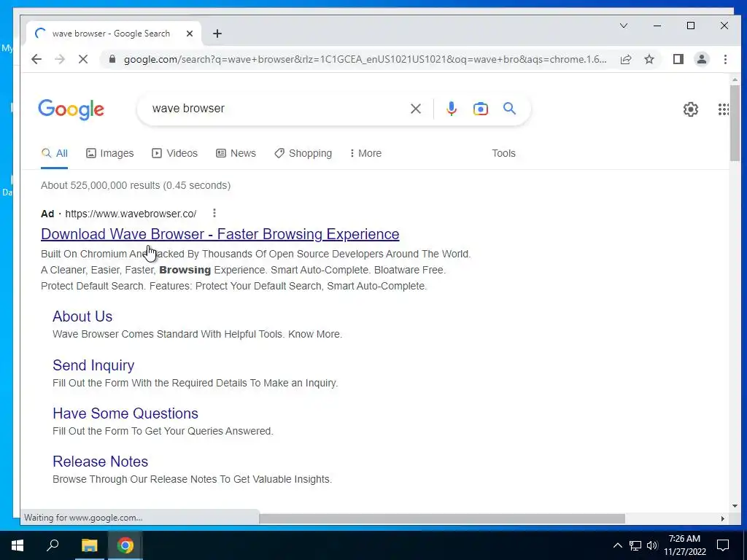This screenshot has width=747, height=560.
Task: Click the Chrome taskbar icon
Action: (125, 545)
